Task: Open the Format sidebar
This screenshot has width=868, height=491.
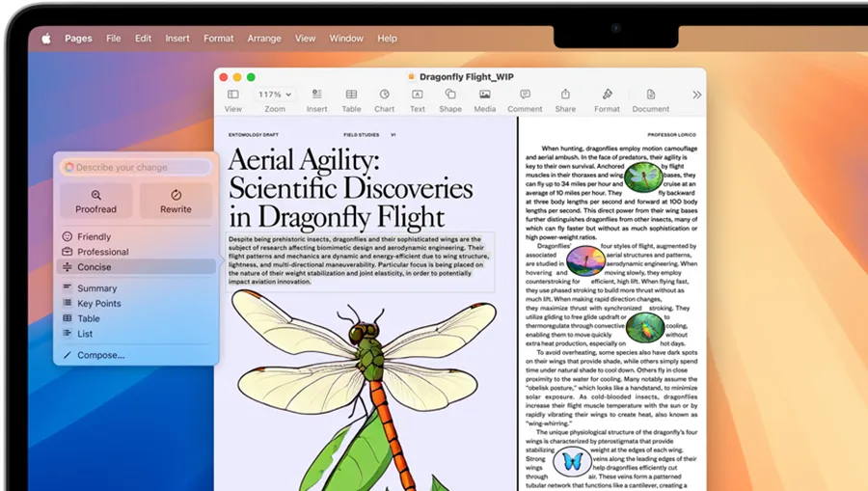Action: tap(607, 95)
